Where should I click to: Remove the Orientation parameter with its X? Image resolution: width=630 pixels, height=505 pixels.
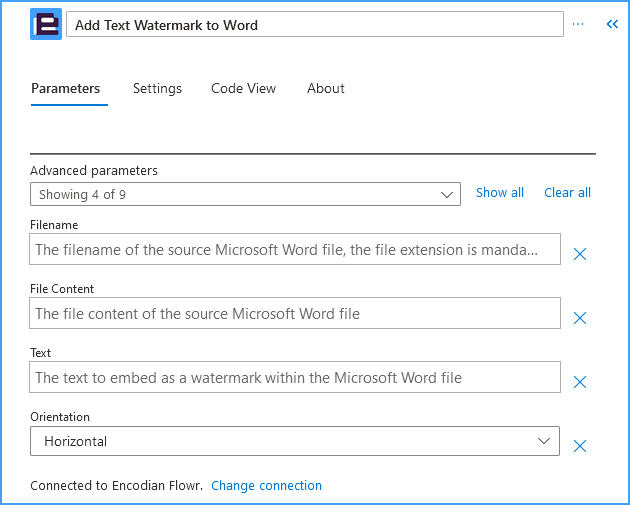tap(580, 446)
